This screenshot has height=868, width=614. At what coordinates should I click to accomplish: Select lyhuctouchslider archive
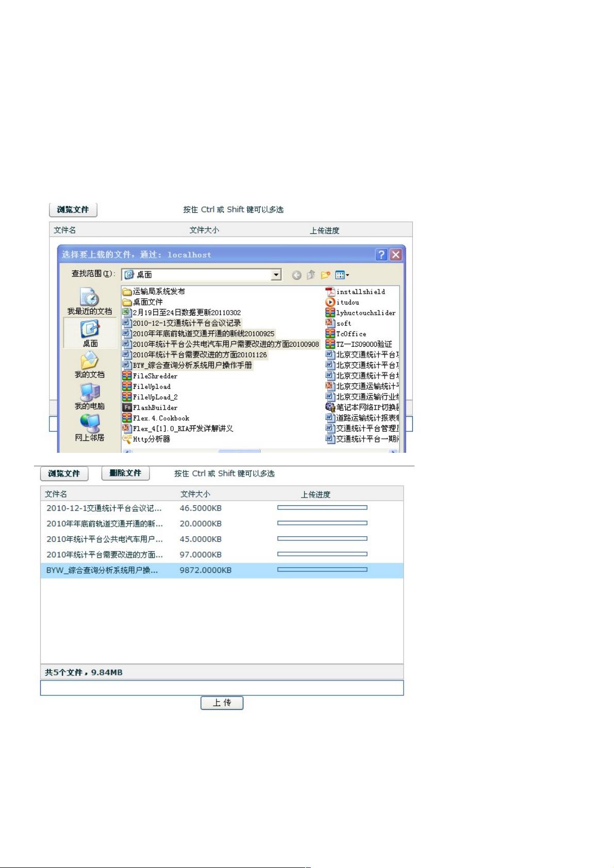pyautogui.click(x=361, y=313)
